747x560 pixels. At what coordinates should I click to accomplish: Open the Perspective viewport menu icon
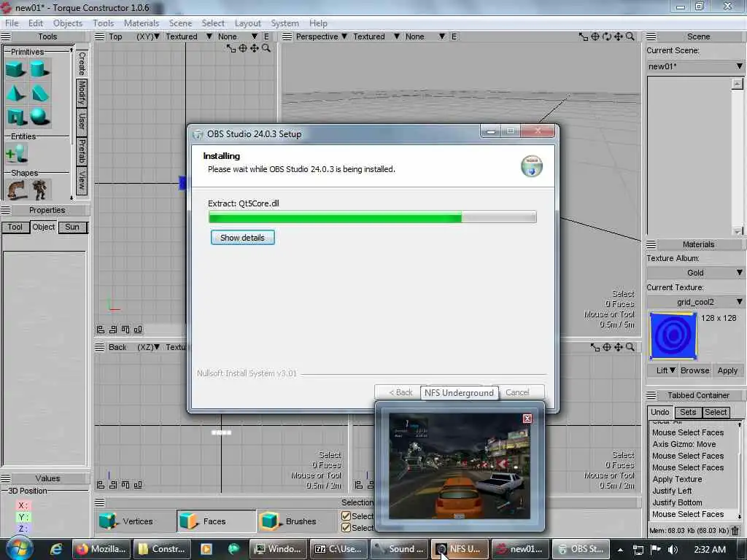[287, 36]
